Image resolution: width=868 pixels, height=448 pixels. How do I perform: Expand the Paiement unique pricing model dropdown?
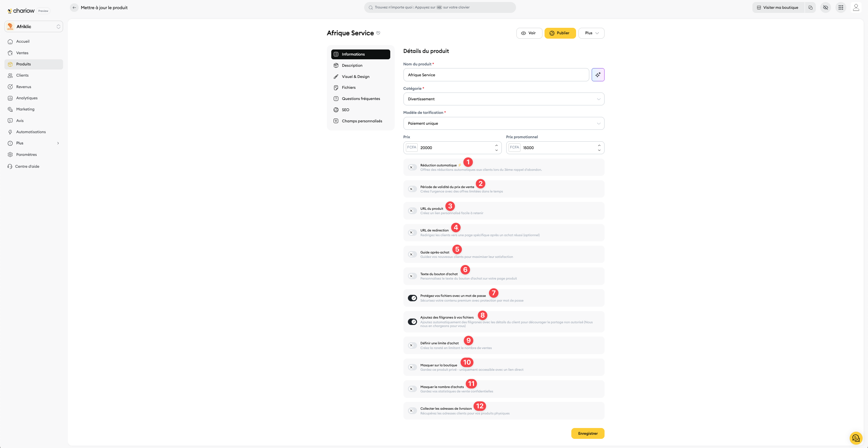pyautogui.click(x=504, y=123)
